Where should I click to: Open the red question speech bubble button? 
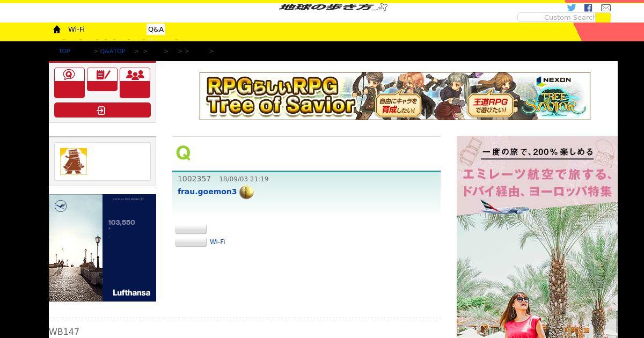pyautogui.click(x=69, y=83)
